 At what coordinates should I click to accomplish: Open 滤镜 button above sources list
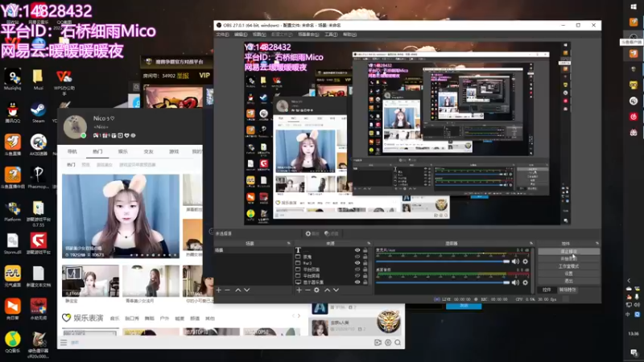[332, 233]
